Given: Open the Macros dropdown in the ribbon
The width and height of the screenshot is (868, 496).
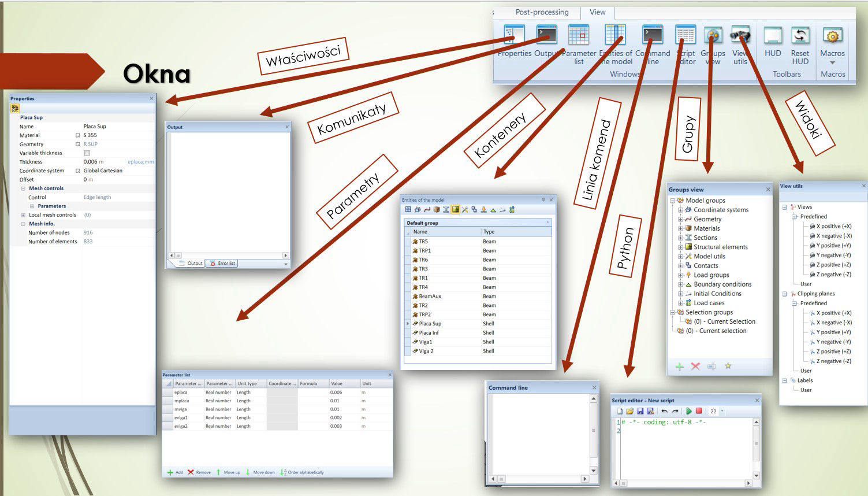Looking at the screenshot, I should click(832, 62).
